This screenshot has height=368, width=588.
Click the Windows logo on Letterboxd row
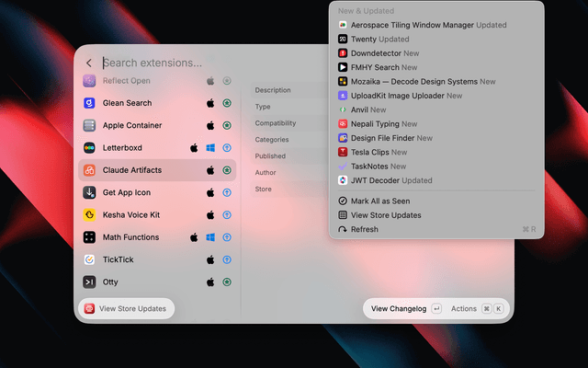pyautogui.click(x=210, y=148)
